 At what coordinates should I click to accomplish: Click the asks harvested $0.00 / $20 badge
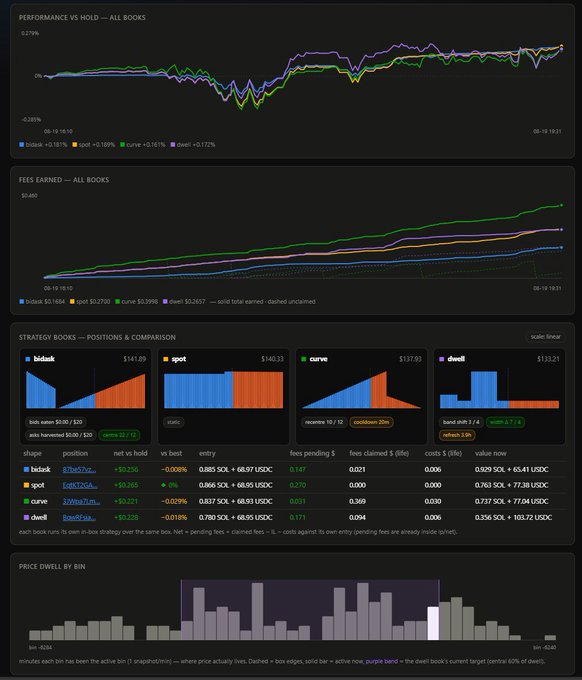61,435
